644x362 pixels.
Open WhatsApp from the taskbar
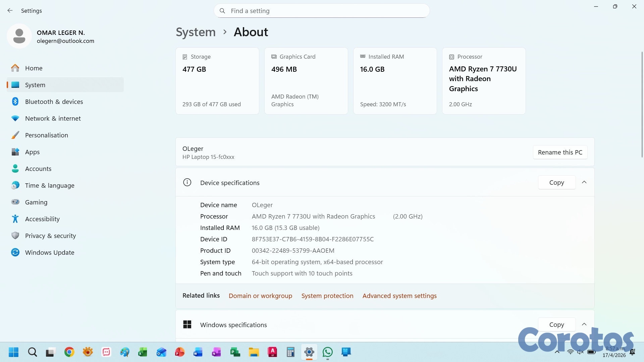pyautogui.click(x=327, y=352)
